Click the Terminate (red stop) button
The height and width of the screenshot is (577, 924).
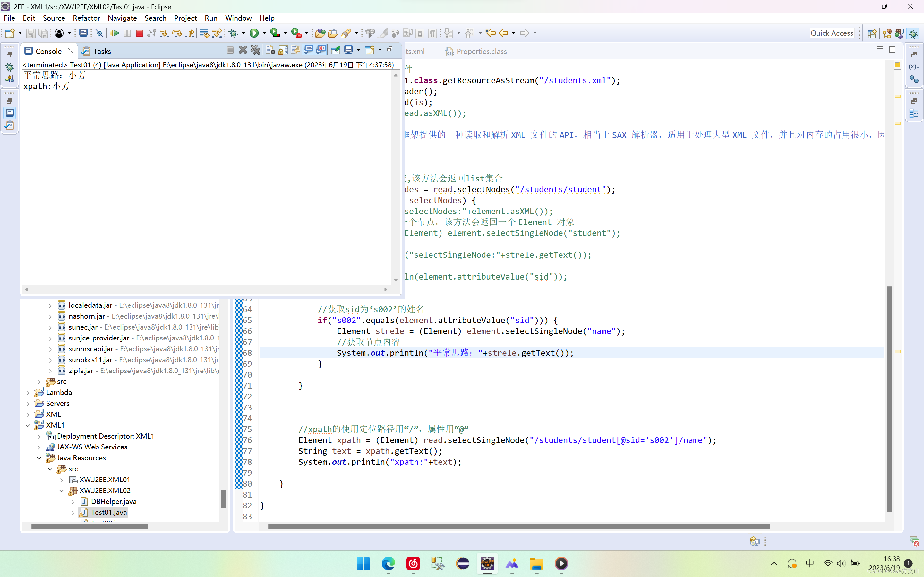click(139, 33)
